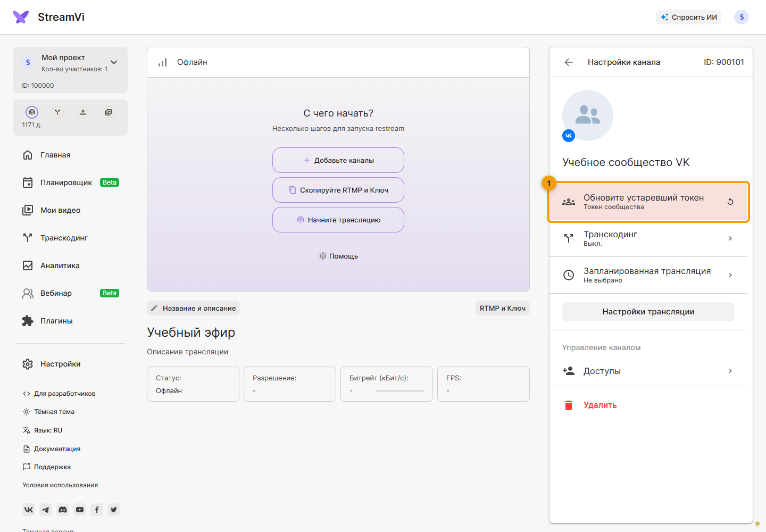Open the Discord social link icon

[x=63, y=510]
